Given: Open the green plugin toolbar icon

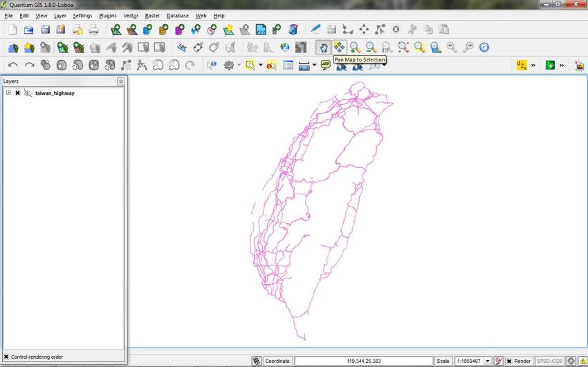Looking at the screenshot, I should pyautogui.click(x=550, y=65).
